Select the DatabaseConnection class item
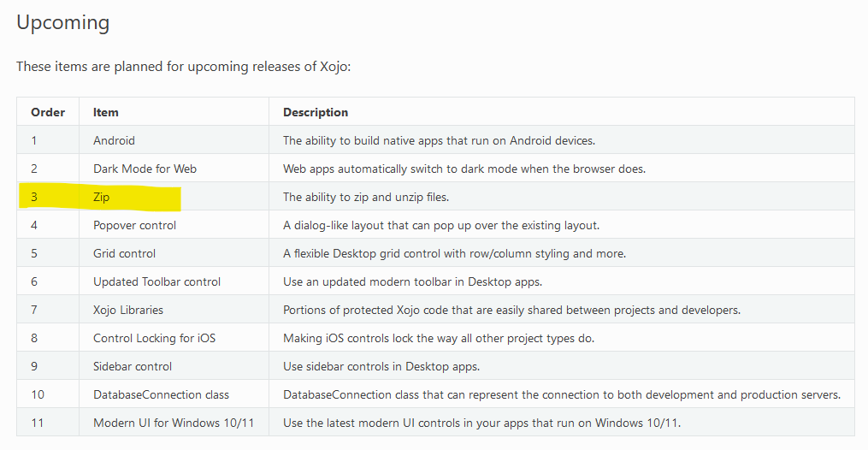This screenshot has height=450, width=868. tap(161, 394)
